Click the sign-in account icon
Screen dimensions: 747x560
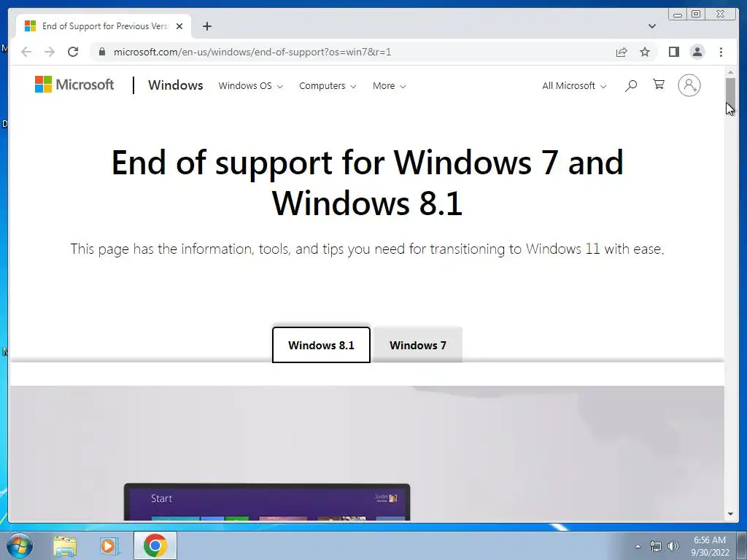coord(689,85)
